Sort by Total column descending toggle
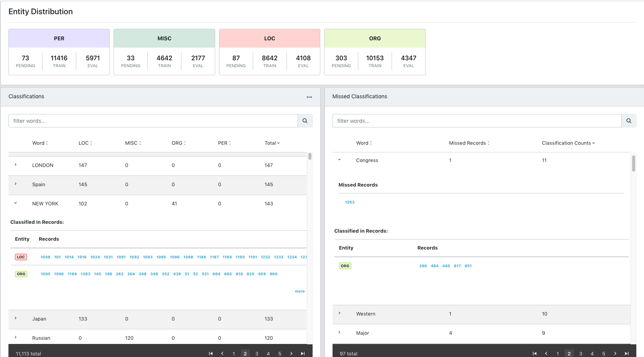Screen dimensions: 644x357 272,143
